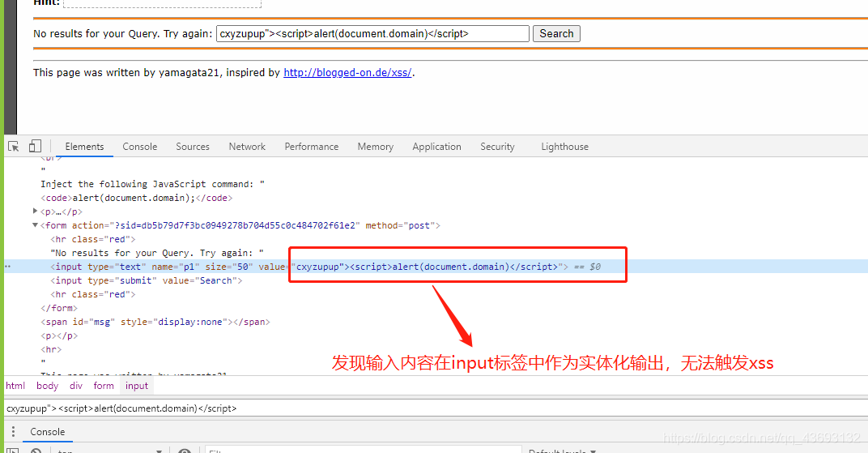Image resolution: width=868 pixels, height=453 pixels.
Task: Expand the collapsed <p>…</p> node
Action: point(35,211)
